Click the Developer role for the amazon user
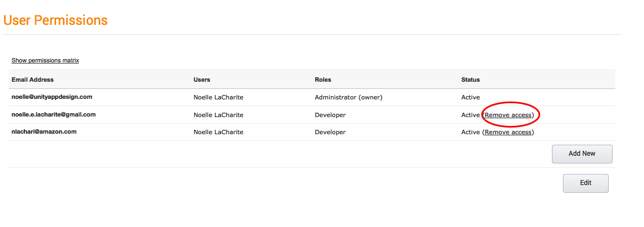 pyautogui.click(x=330, y=132)
